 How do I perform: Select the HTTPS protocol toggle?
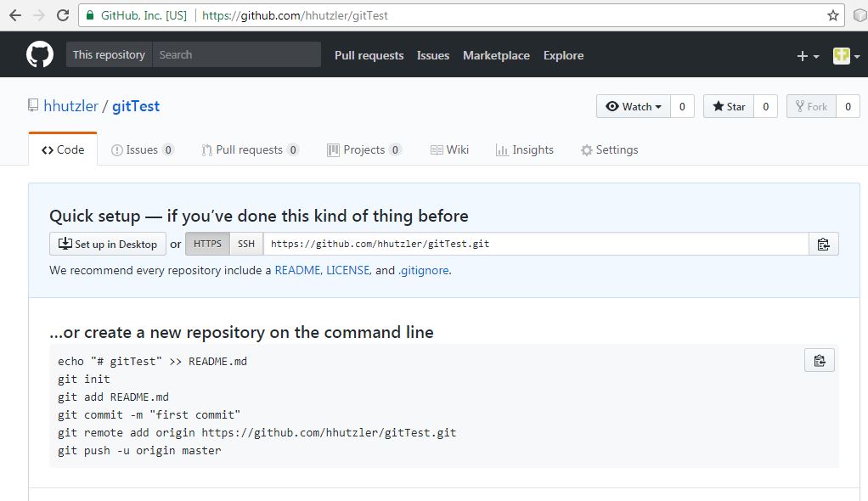207,244
